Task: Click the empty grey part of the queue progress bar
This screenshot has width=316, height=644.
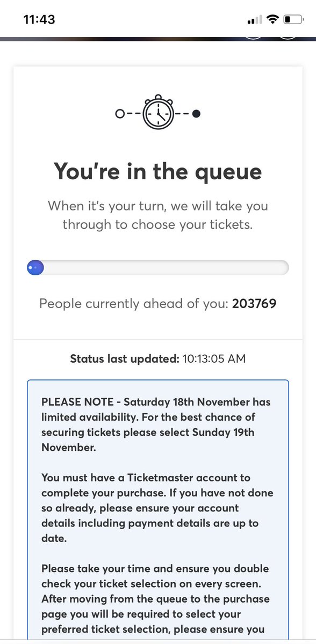Action: (166, 267)
